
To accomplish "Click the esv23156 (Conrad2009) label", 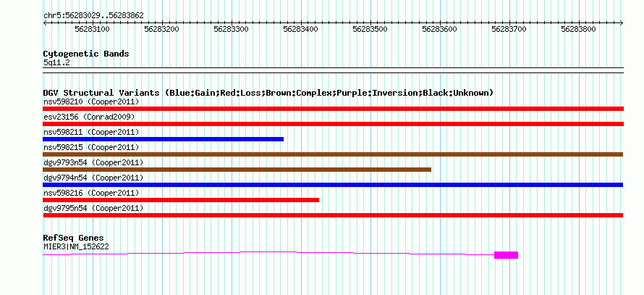I will (89, 117).
